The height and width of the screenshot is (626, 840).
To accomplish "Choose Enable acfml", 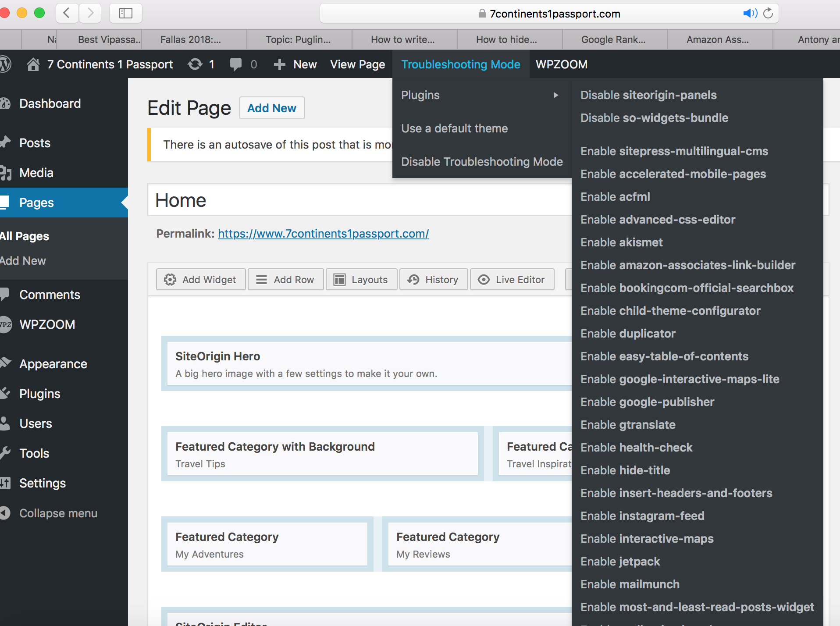I will [615, 197].
